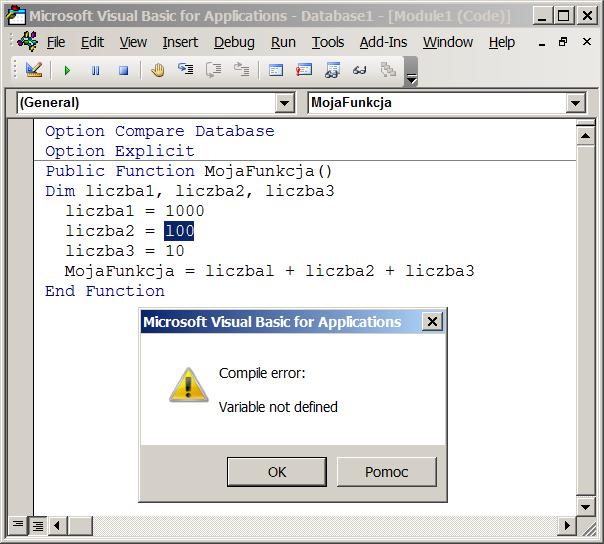Open the Window menu

[448, 42]
